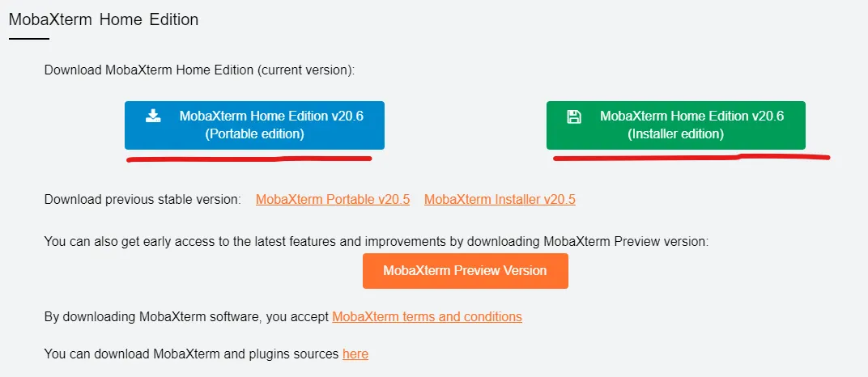This screenshot has height=377, width=868.
Task: Click the early access preview description sentence
Action: tap(376, 241)
